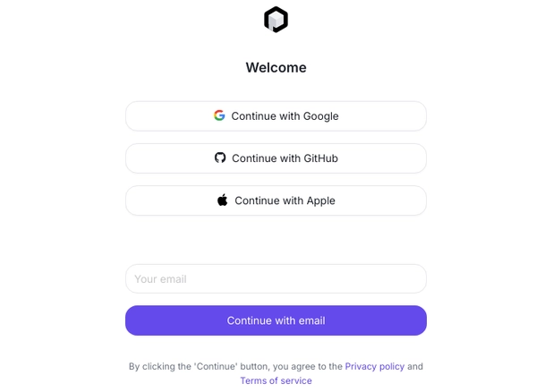553x392 pixels.
Task: Click the GitHub Octocat icon
Action: point(220,158)
